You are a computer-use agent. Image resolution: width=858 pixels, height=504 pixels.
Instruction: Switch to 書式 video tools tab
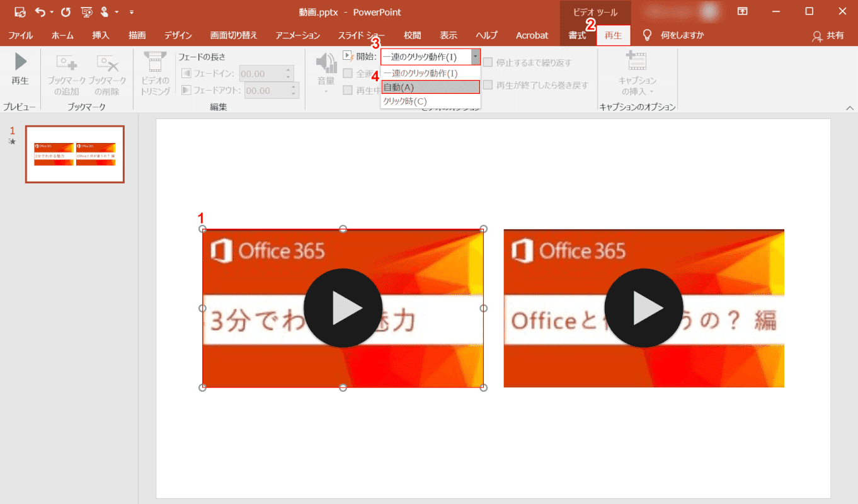click(577, 35)
